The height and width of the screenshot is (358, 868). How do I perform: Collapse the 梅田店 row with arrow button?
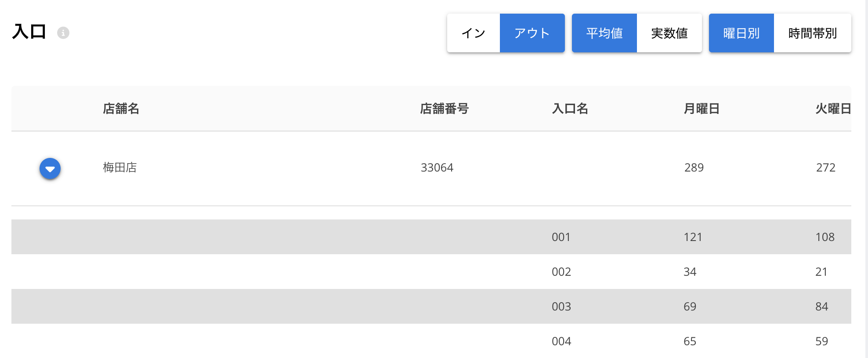[50, 168]
